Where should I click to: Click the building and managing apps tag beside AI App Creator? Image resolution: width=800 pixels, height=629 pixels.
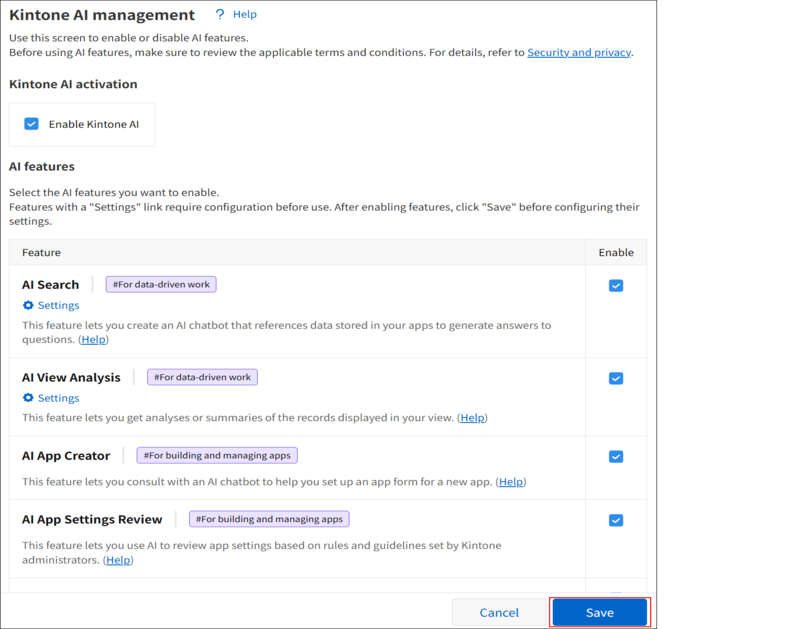(217, 455)
